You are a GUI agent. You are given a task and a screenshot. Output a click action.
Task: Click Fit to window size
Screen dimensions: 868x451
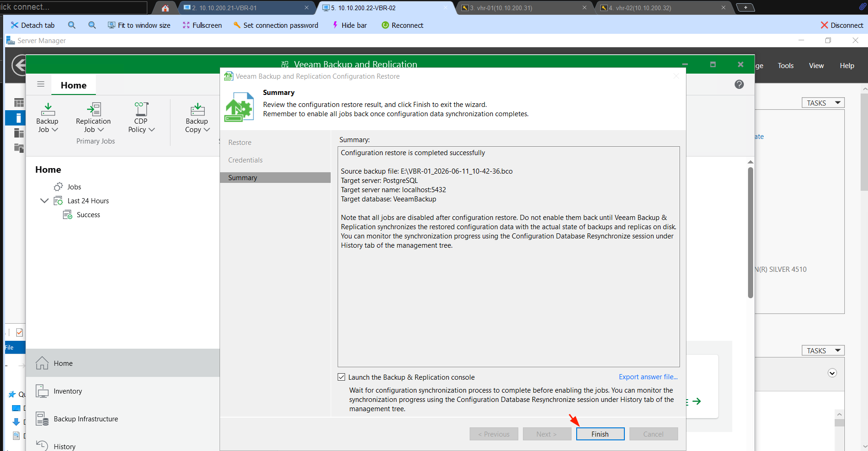point(139,25)
